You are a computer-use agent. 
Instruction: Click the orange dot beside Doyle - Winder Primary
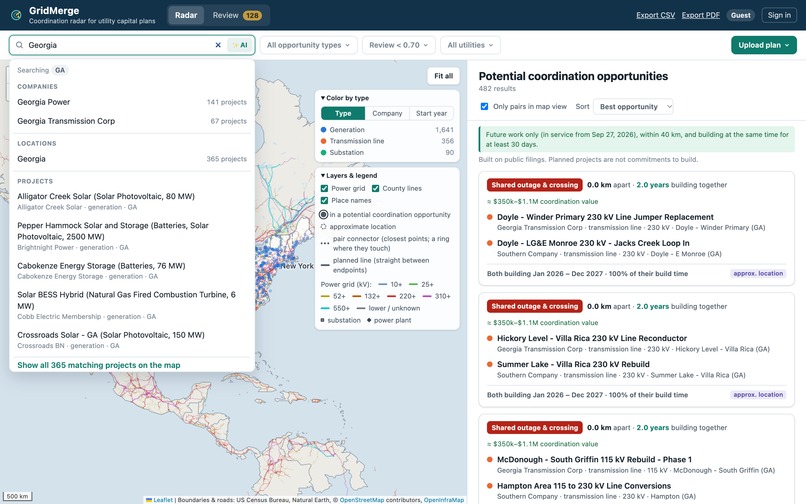pos(490,217)
